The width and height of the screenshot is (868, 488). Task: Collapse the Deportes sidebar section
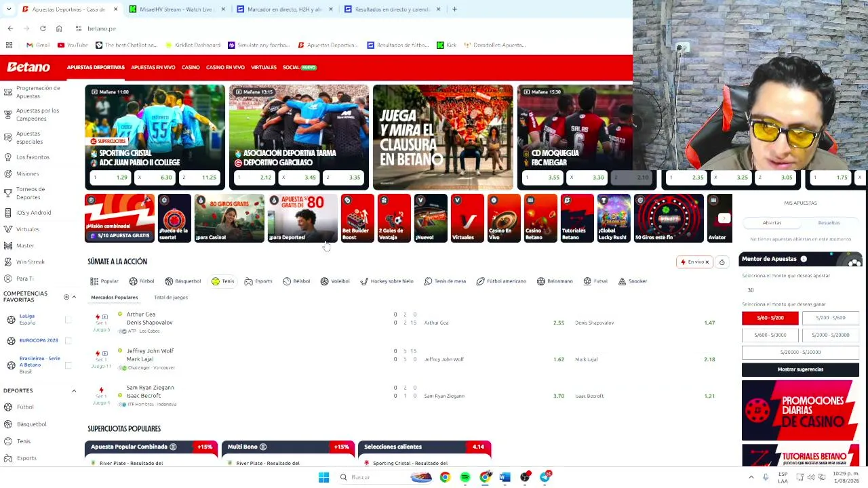tap(74, 390)
